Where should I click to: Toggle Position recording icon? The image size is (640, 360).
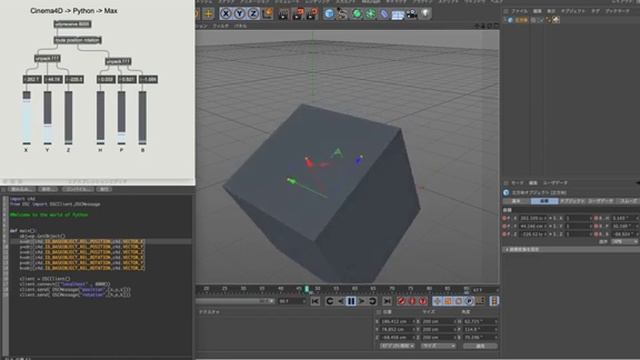[x=437, y=301]
